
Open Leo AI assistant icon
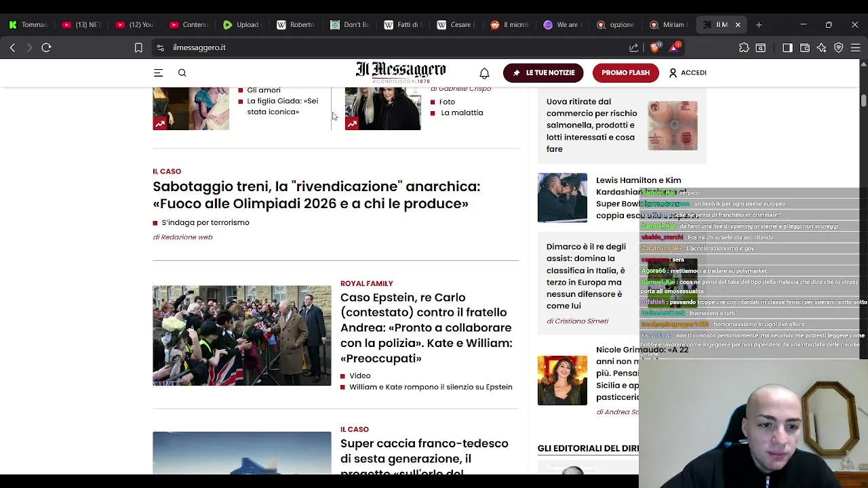point(822,47)
